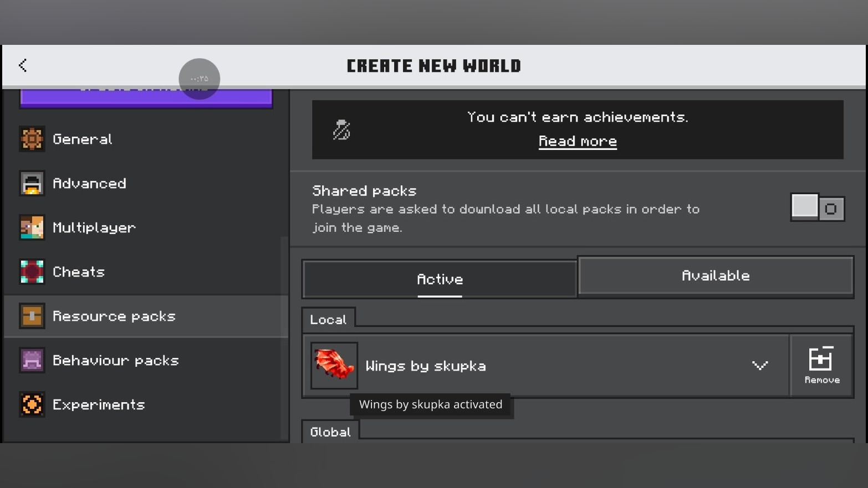Click the Local packs group label
The image size is (868, 488).
328,320
